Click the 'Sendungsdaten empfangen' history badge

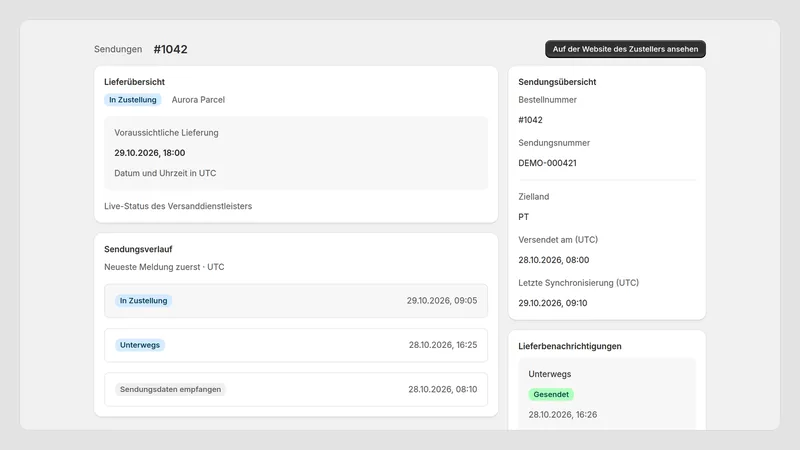point(170,389)
